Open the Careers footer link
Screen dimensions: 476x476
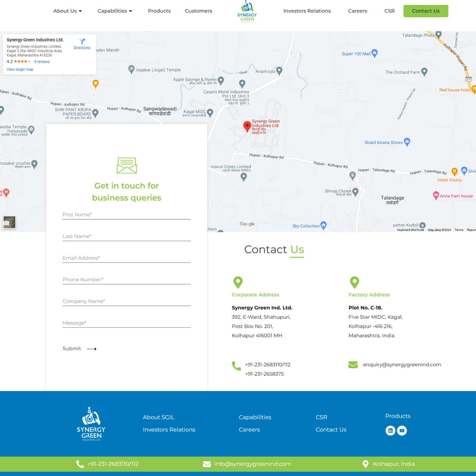click(249, 430)
